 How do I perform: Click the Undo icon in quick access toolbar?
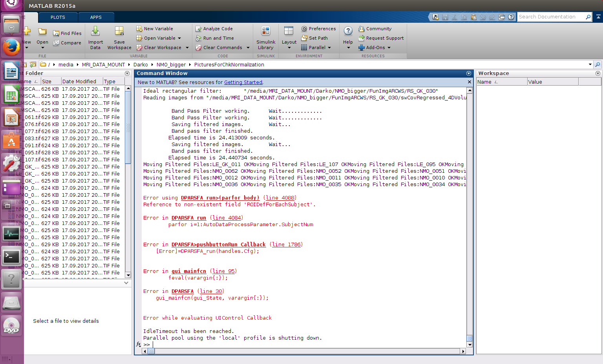(x=483, y=17)
